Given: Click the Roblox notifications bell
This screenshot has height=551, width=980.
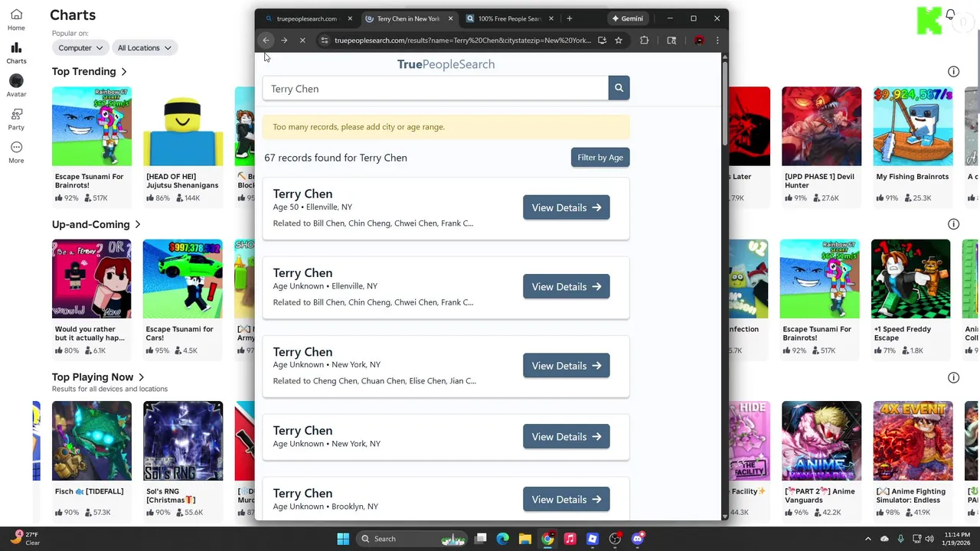Looking at the screenshot, I should 950,15.
